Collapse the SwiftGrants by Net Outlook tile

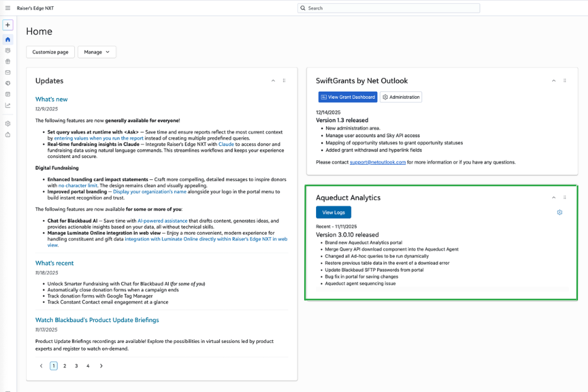pos(553,81)
